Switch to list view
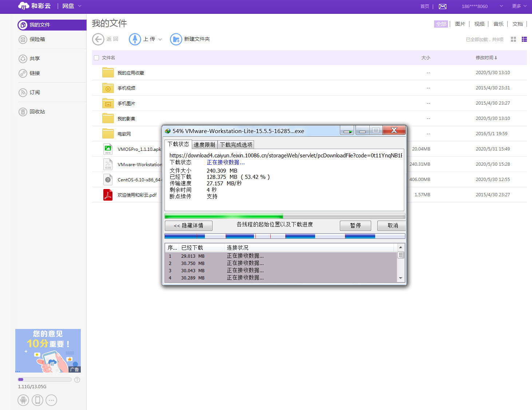Viewport: 532px width, 410px height. coord(524,39)
